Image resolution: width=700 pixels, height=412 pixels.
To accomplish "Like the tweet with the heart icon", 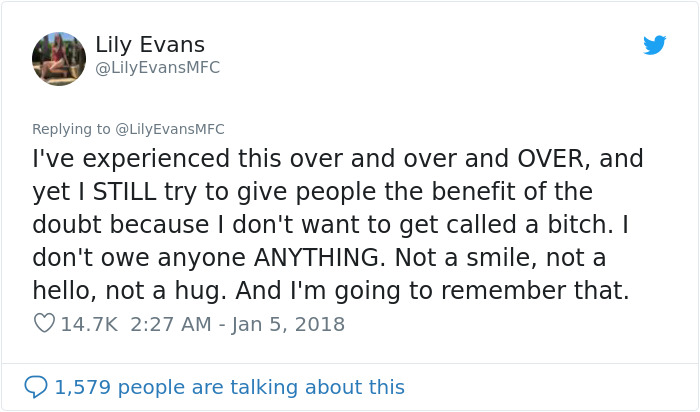I will click(43, 325).
